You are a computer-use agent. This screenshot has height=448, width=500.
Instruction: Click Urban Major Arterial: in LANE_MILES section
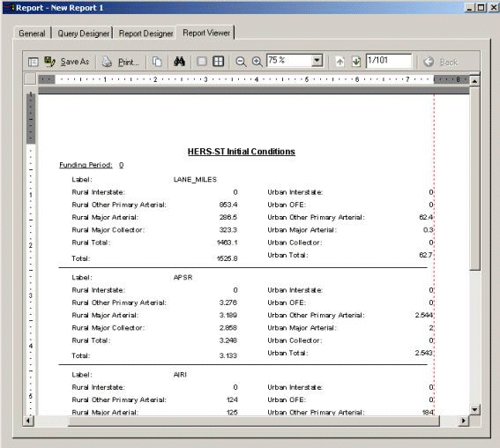[x=302, y=230]
